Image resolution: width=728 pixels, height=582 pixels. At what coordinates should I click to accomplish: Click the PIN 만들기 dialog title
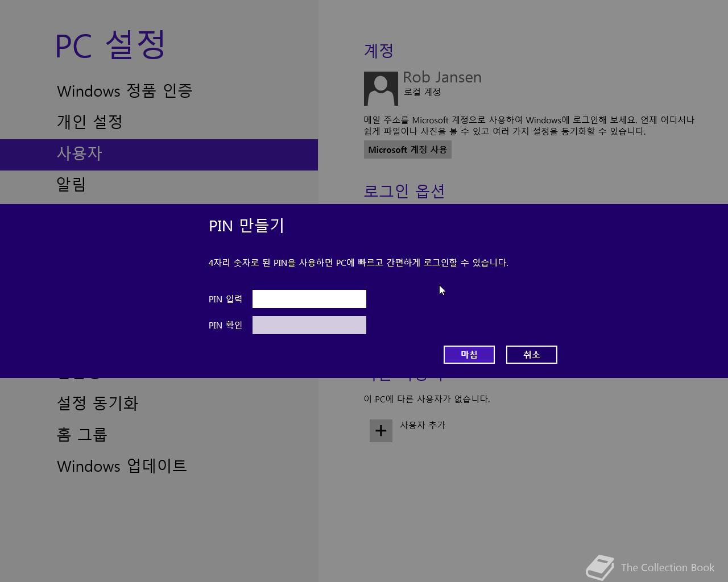(246, 226)
